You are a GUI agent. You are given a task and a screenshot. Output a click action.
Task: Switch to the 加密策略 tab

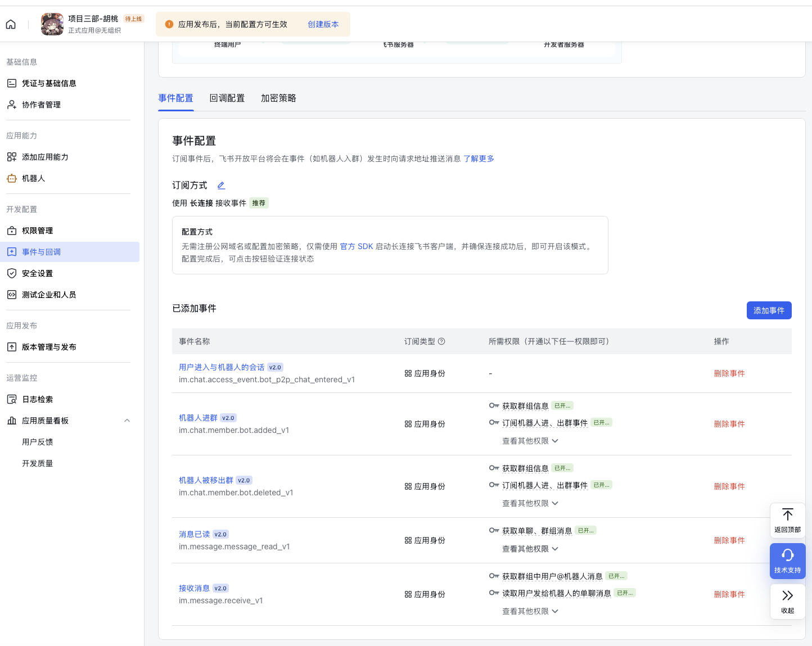pyautogui.click(x=278, y=98)
